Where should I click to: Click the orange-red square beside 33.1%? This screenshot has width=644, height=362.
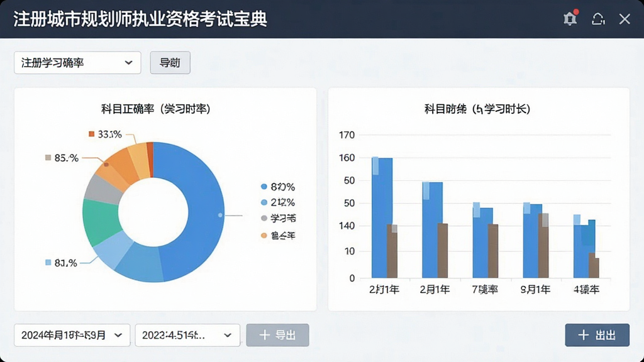click(x=92, y=134)
